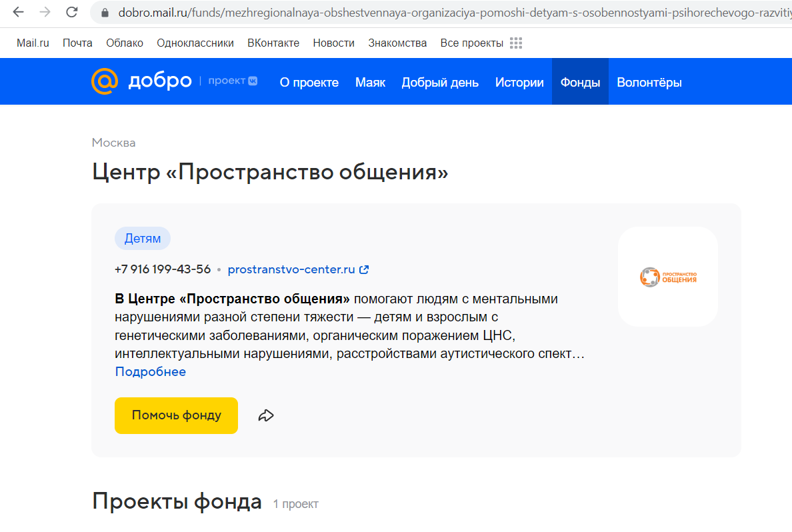Open Одноклассники link
This screenshot has height=532, width=792.
195,43
